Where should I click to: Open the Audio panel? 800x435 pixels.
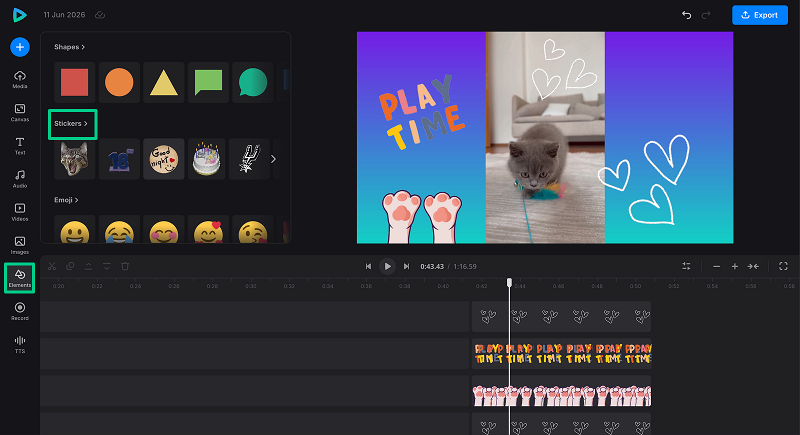pyautogui.click(x=20, y=179)
